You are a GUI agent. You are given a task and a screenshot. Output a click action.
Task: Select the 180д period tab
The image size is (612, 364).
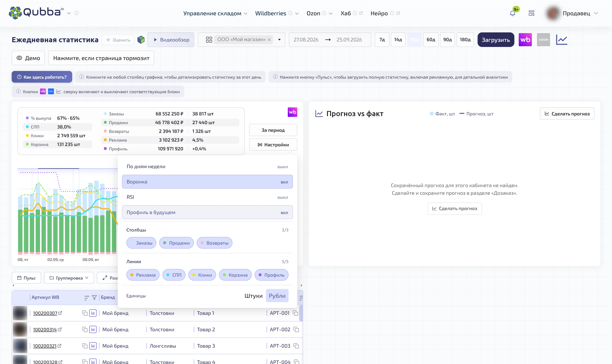(x=465, y=39)
